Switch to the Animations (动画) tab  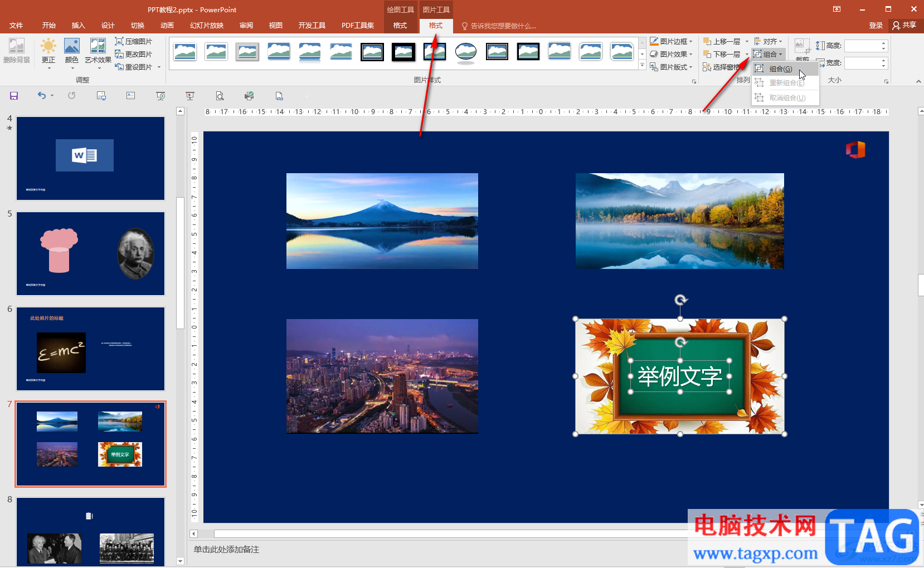click(x=167, y=26)
